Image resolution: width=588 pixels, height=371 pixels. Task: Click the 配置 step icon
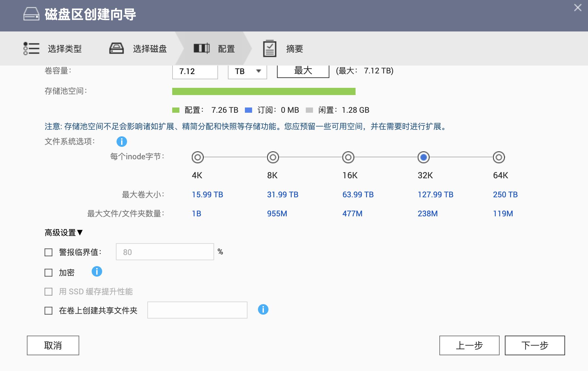[201, 49]
